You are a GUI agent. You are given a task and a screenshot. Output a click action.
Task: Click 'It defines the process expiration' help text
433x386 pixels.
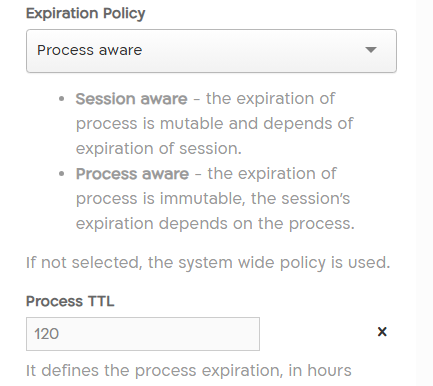pyautogui.click(x=189, y=371)
